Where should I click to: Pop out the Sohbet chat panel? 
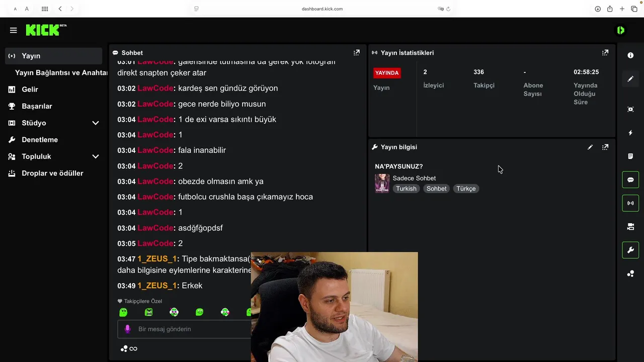pyautogui.click(x=357, y=52)
